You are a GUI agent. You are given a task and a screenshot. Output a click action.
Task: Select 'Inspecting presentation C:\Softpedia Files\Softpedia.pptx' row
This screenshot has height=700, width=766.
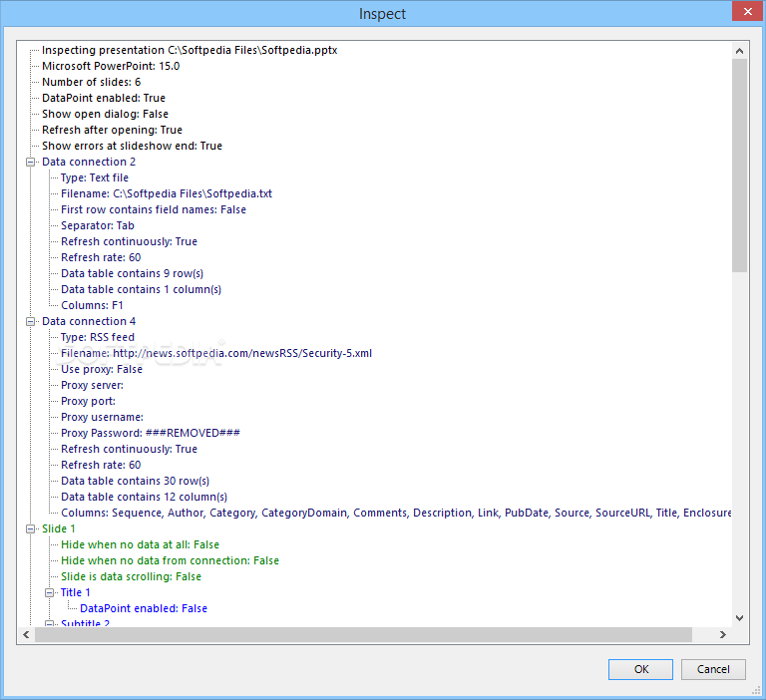click(190, 50)
